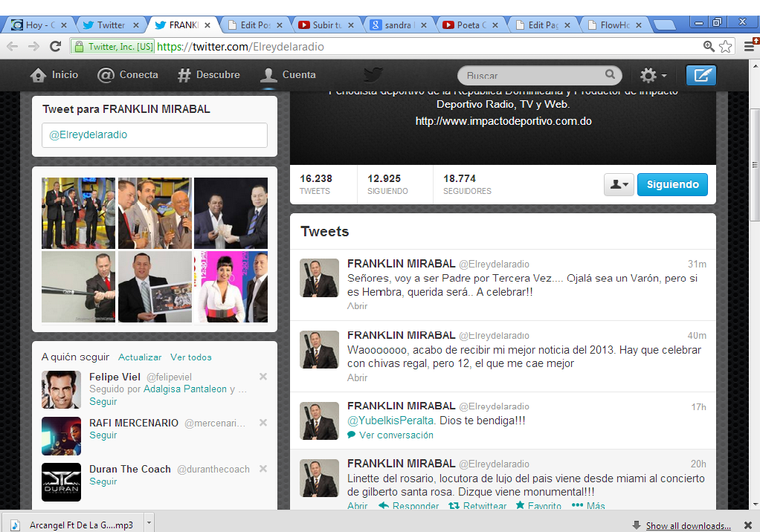This screenshot has height=532, width=760.
Task: Click tweet box with @Elreydelaradio
Action: click(x=155, y=135)
